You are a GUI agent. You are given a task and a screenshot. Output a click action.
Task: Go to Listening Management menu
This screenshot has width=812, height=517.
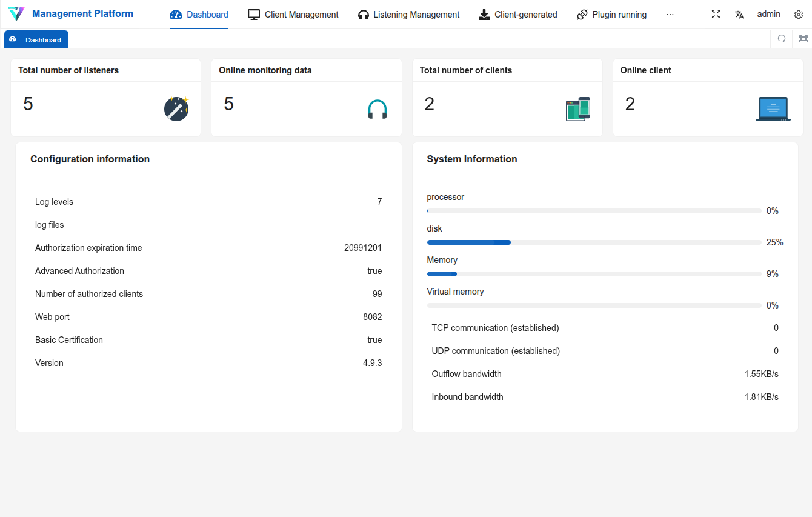pos(408,15)
